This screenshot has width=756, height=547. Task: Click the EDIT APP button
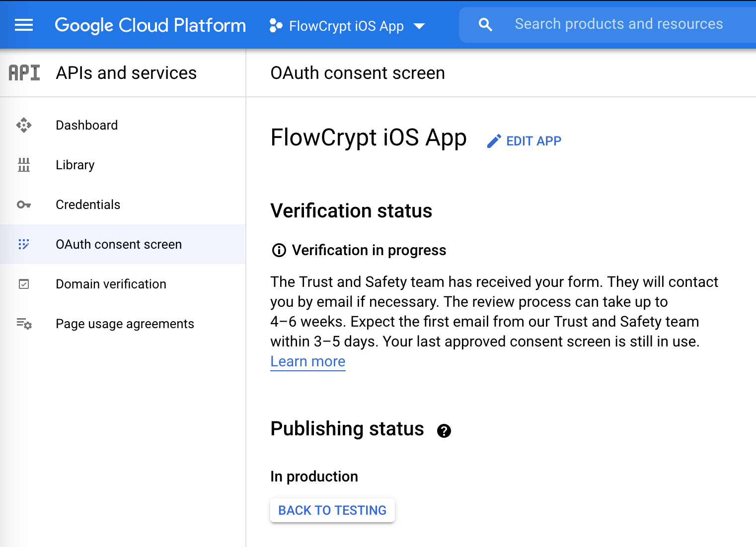(x=525, y=141)
